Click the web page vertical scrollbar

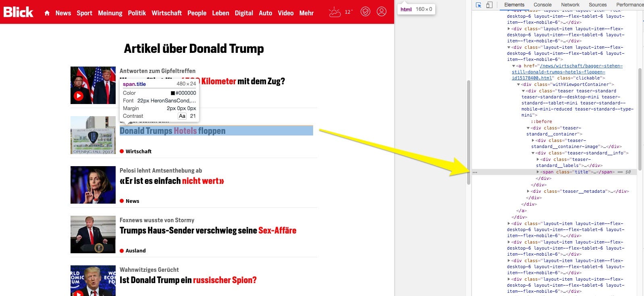469,133
